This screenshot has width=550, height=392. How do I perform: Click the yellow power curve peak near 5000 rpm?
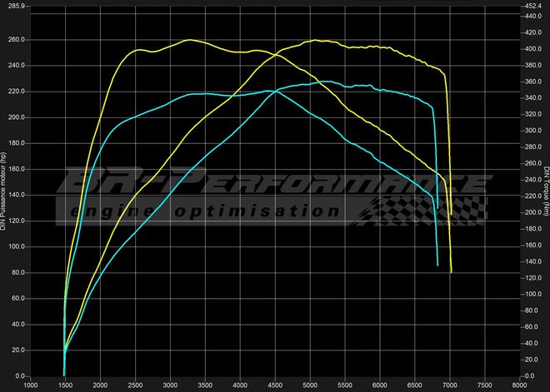(x=315, y=40)
